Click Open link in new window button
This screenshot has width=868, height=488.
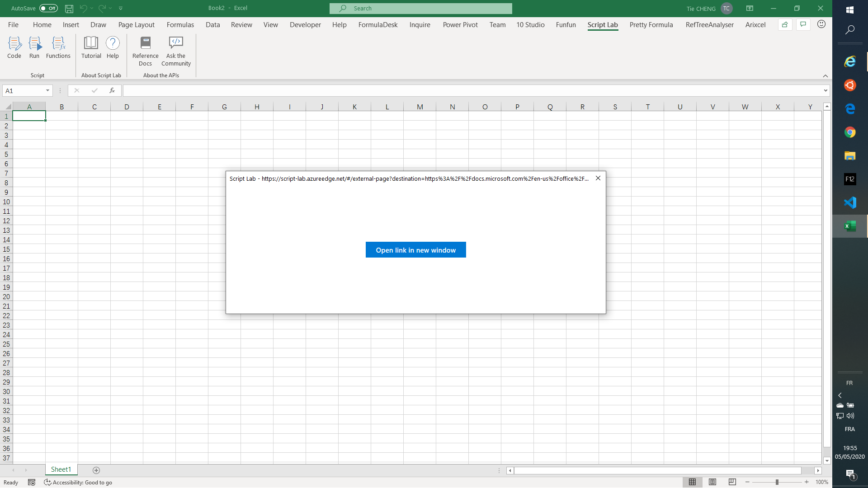click(415, 250)
